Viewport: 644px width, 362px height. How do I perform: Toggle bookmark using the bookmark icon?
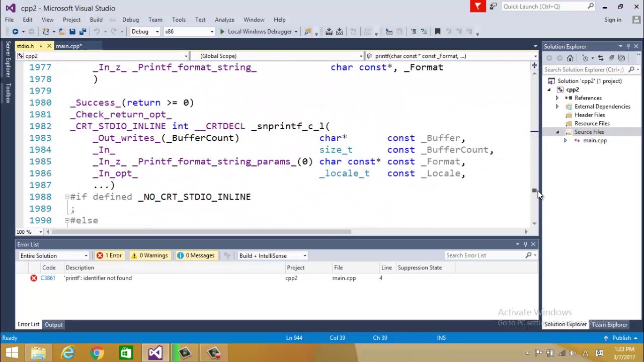click(x=438, y=32)
